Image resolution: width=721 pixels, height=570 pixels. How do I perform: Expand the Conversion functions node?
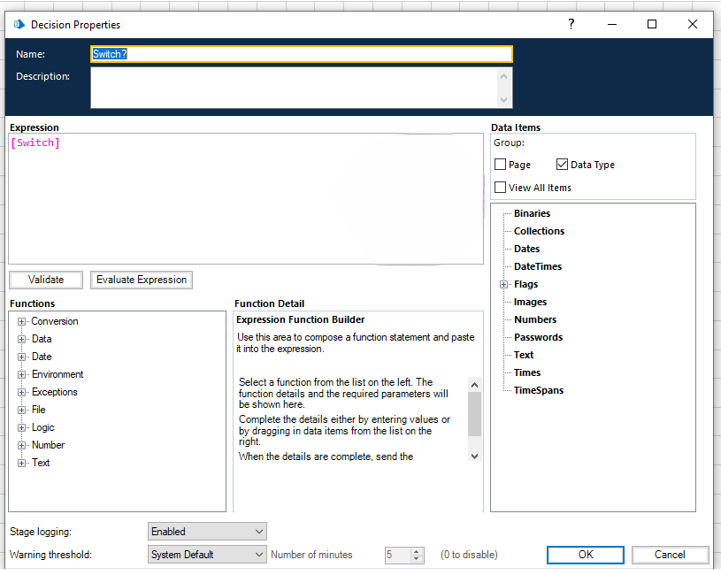[x=22, y=322]
